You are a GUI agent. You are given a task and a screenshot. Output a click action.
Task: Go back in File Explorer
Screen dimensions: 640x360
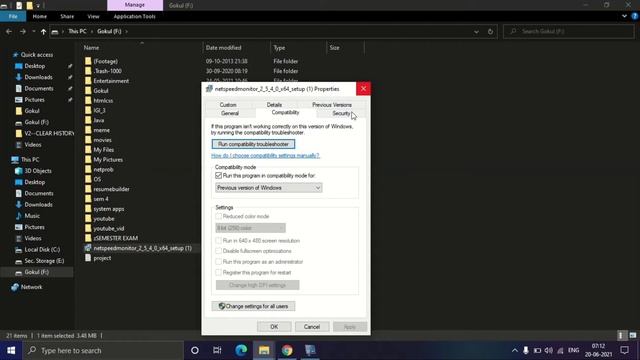[x=9, y=31]
